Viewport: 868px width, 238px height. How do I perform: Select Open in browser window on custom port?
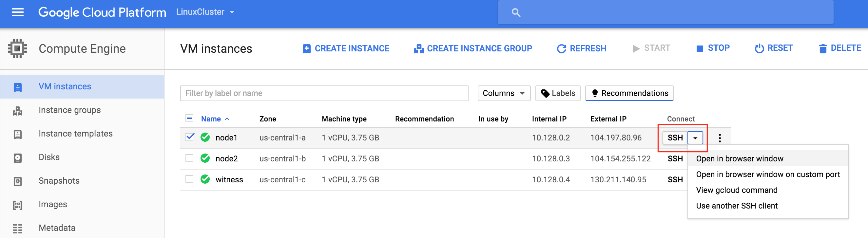click(768, 174)
